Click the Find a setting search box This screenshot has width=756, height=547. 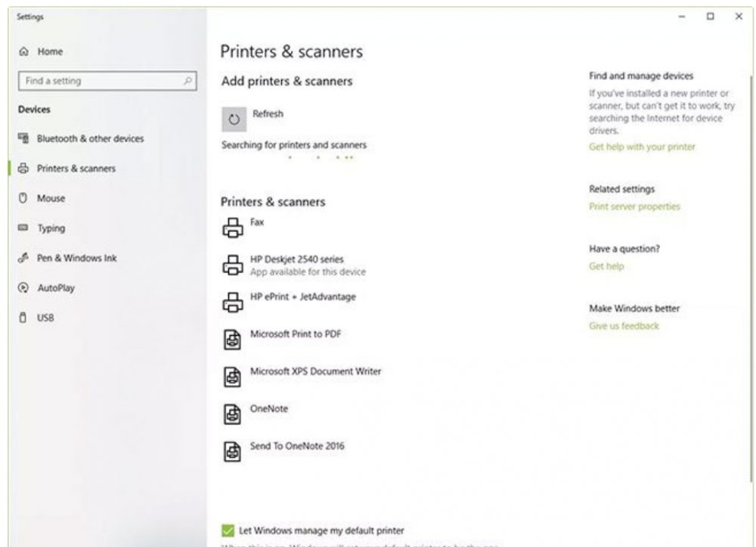(106, 80)
